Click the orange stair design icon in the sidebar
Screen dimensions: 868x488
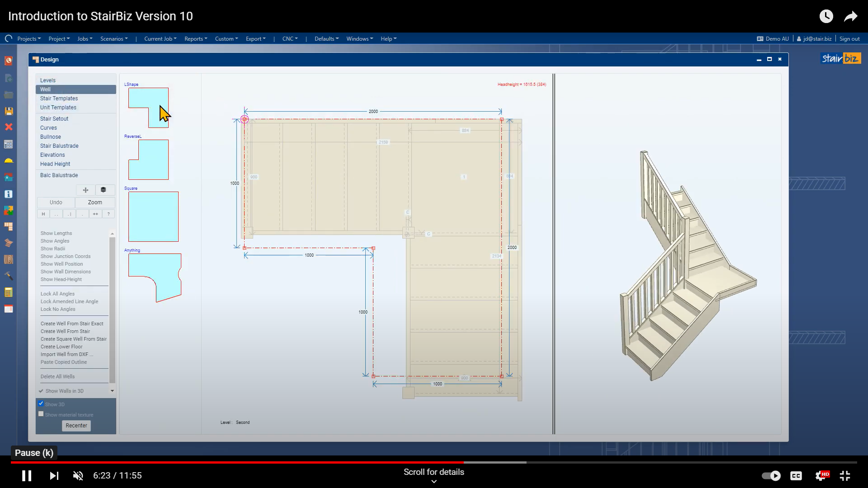point(8,226)
